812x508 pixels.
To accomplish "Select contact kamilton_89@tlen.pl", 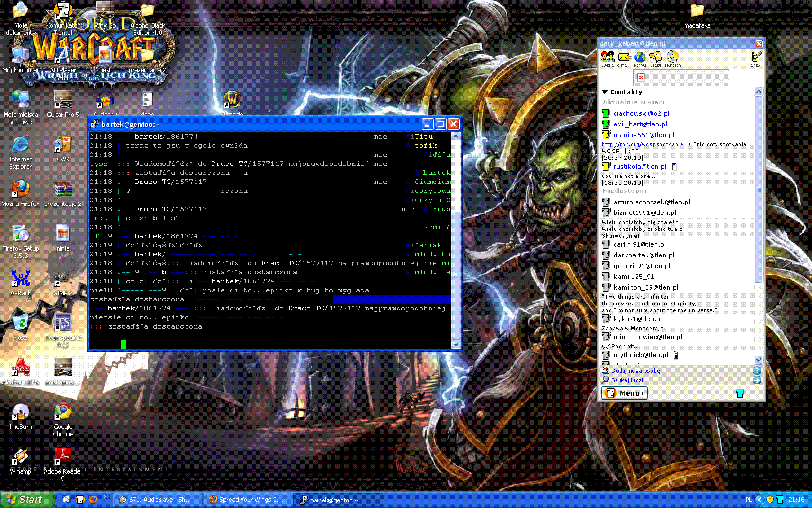I will point(646,287).
